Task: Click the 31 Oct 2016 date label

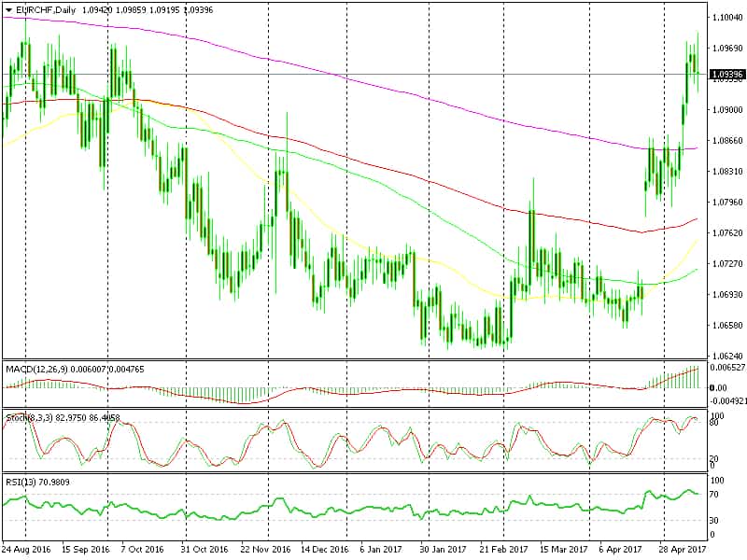Action: 204,550
